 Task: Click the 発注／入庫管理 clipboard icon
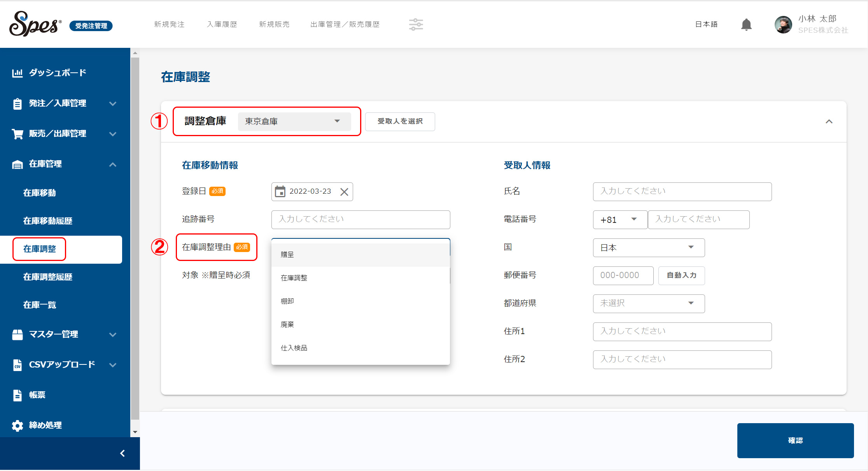17,103
